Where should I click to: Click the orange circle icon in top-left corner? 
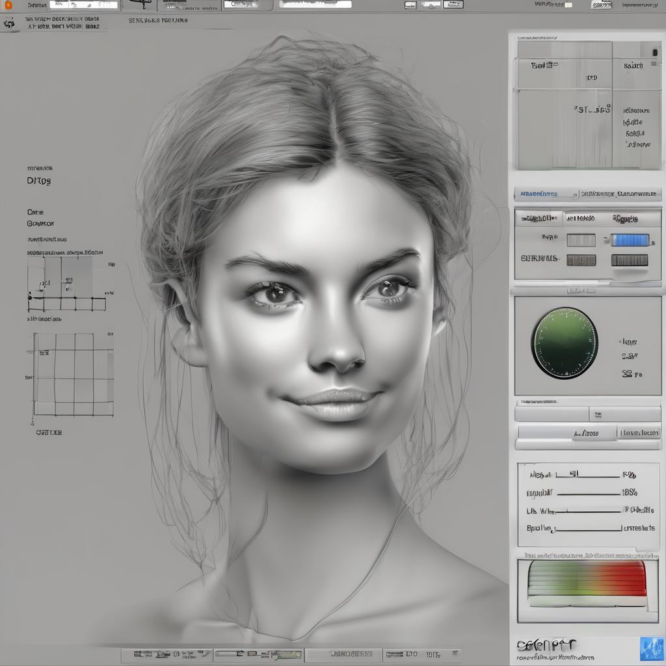pos(9,5)
